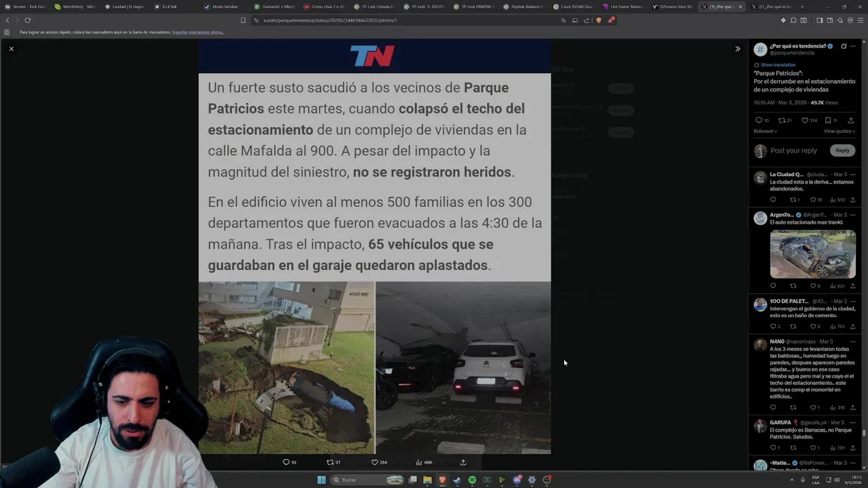Reply icon on 1OO DE PALET... comment showing 2
Image resolution: width=868 pixels, height=488 pixels.
pyautogui.click(x=773, y=327)
